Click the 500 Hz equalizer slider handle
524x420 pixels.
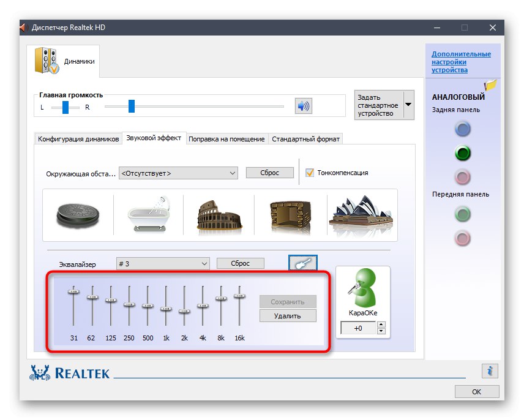pyautogui.click(x=148, y=306)
